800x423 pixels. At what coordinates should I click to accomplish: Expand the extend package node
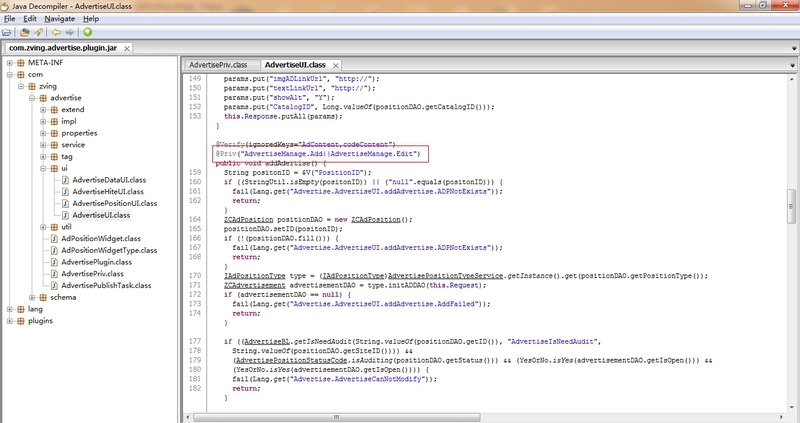click(x=42, y=109)
